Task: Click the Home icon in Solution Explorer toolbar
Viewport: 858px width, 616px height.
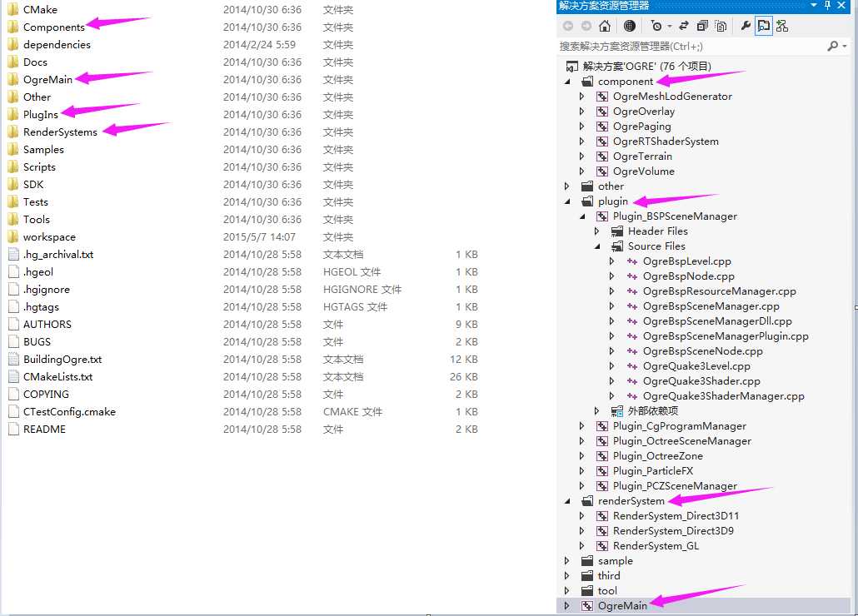Action: click(605, 26)
